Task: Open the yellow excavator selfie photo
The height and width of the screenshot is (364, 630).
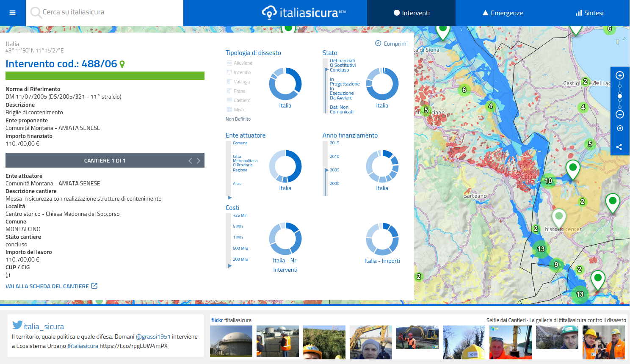Action: (x=371, y=342)
